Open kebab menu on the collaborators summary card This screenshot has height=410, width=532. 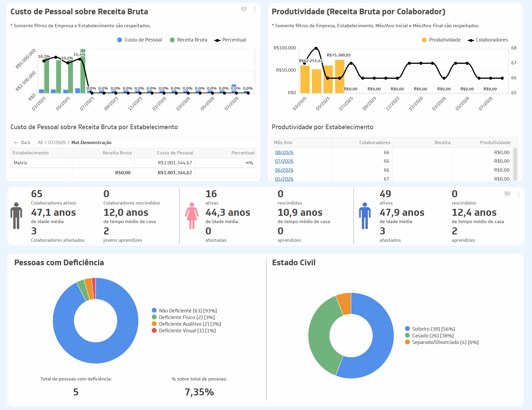click(x=518, y=194)
